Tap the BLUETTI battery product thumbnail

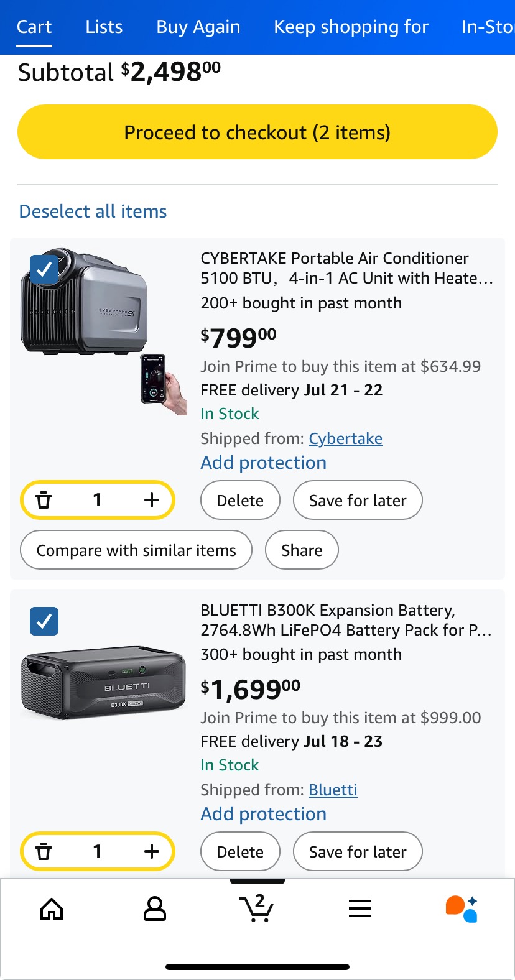pyautogui.click(x=104, y=685)
